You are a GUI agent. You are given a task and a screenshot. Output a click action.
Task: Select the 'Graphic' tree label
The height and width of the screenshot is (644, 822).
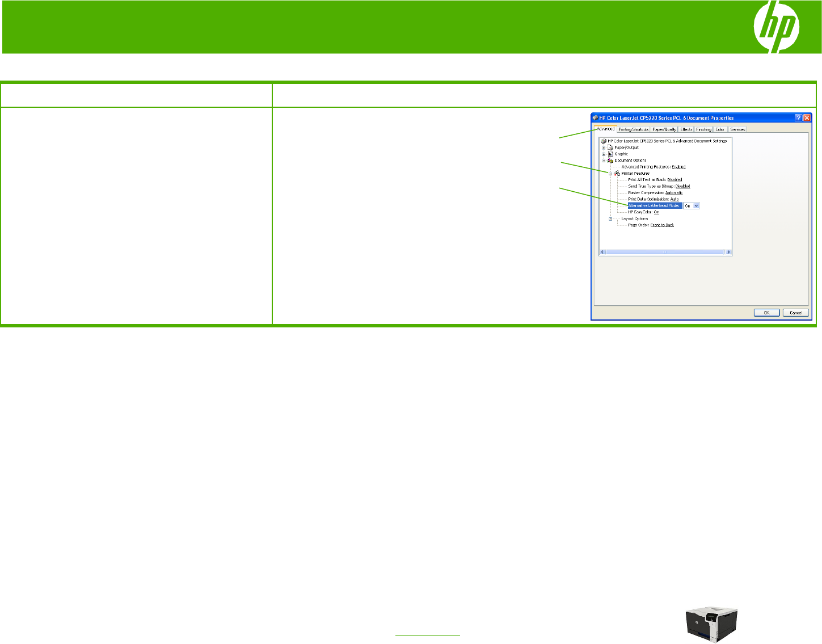[x=621, y=154]
